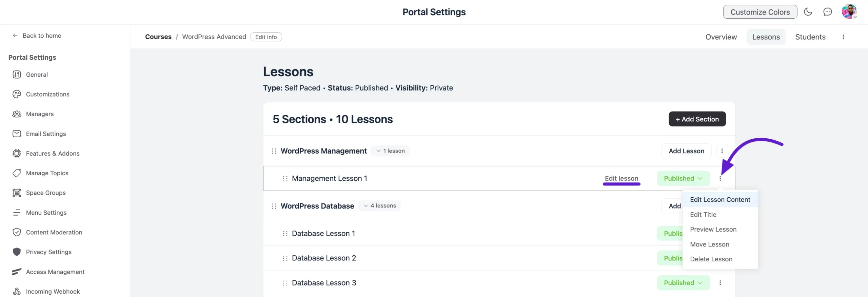Click the Add Section button
The height and width of the screenshot is (297, 868).
697,119
